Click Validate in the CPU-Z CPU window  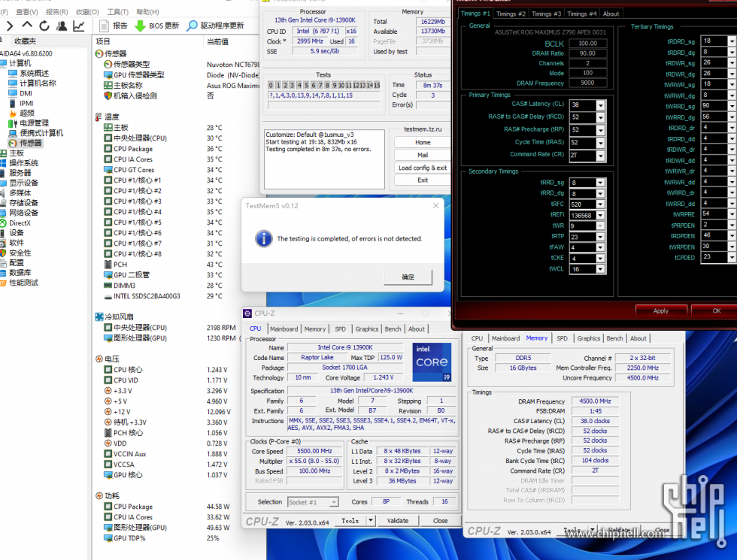click(398, 520)
